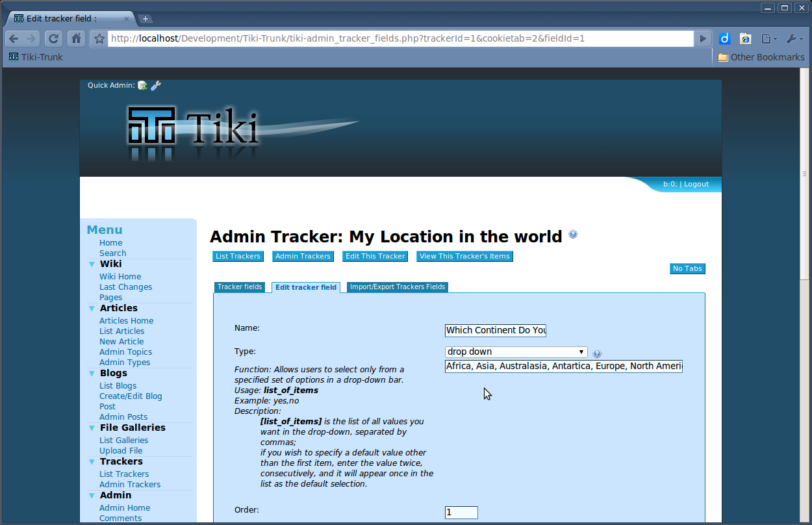The height and width of the screenshot is (525, 812).
Task: Bookmark page with the star icon
Action: coord(99,38)
